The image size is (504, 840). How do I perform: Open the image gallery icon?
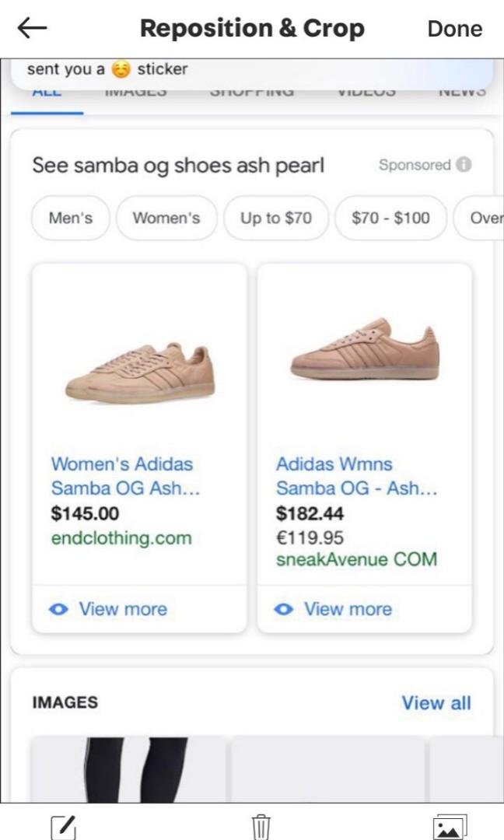[x=450, y=827]
